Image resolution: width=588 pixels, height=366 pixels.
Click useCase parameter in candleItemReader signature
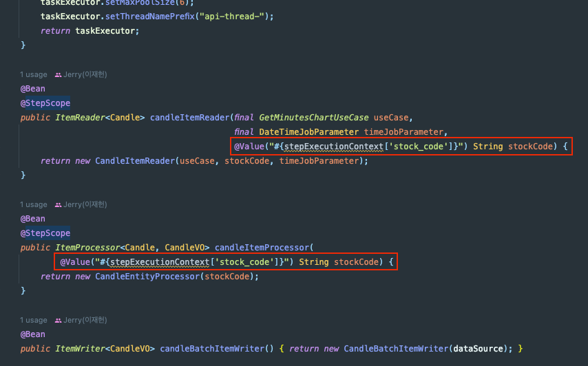pyautogui.click(x=391, y=118)
